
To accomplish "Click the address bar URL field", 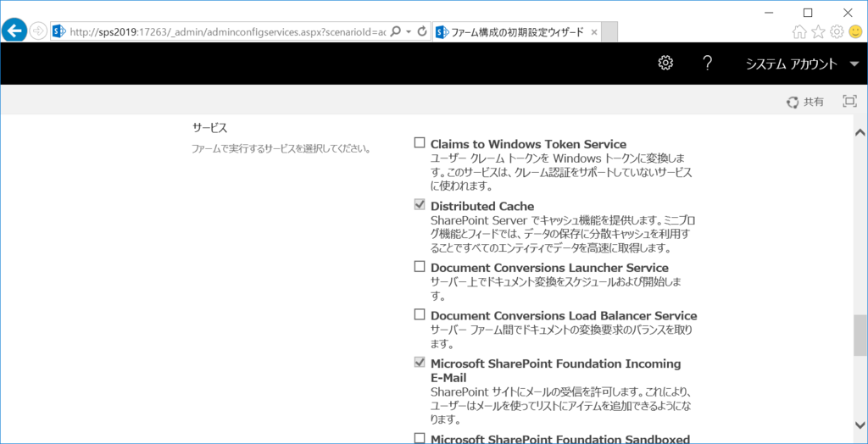I will pos(227,32).
